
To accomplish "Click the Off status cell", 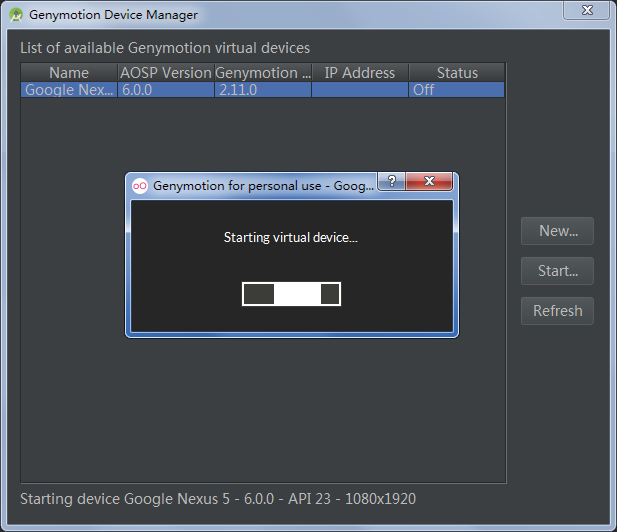I will (457, 90).
